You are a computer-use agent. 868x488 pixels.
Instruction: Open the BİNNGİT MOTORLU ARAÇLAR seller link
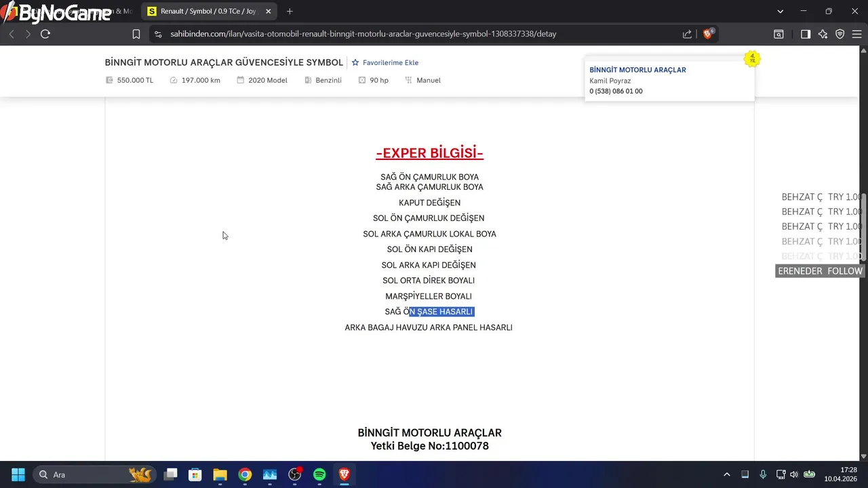[x=637, y=70]
